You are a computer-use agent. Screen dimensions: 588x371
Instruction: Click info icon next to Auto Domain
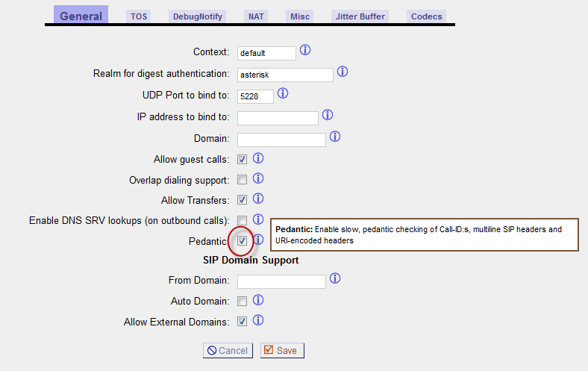(258, 300)
